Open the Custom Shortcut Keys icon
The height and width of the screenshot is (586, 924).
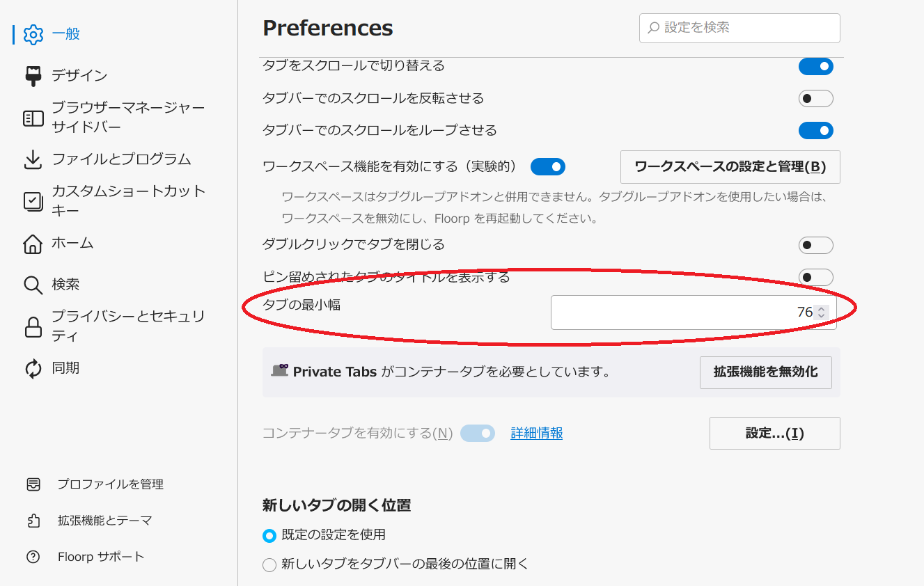pos(33,201)
